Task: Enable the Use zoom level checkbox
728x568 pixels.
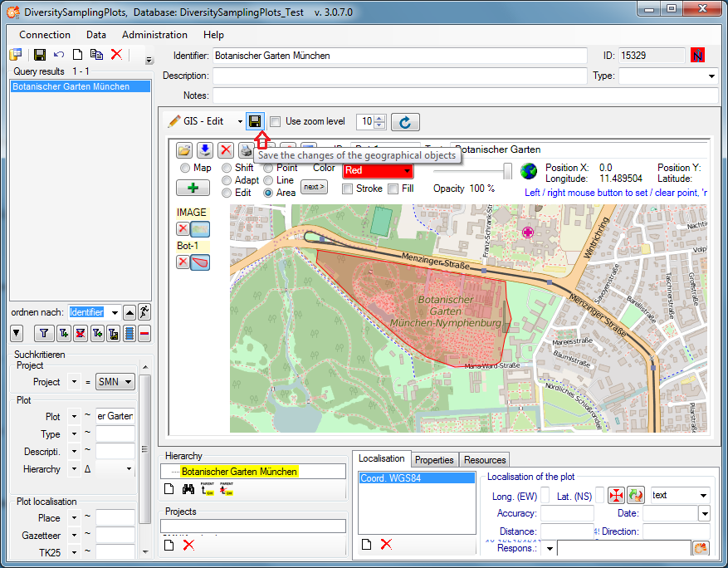Action: [x=276, y=121]
